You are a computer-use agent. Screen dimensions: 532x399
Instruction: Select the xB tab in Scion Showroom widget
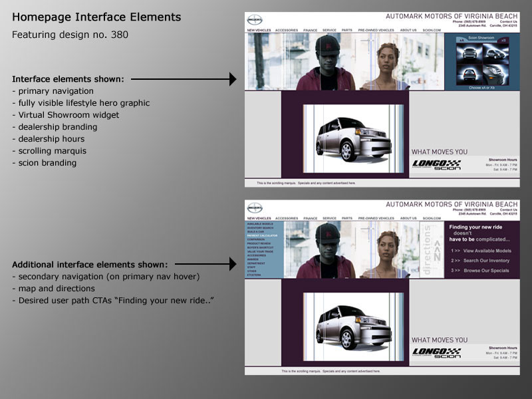point(503,41)
